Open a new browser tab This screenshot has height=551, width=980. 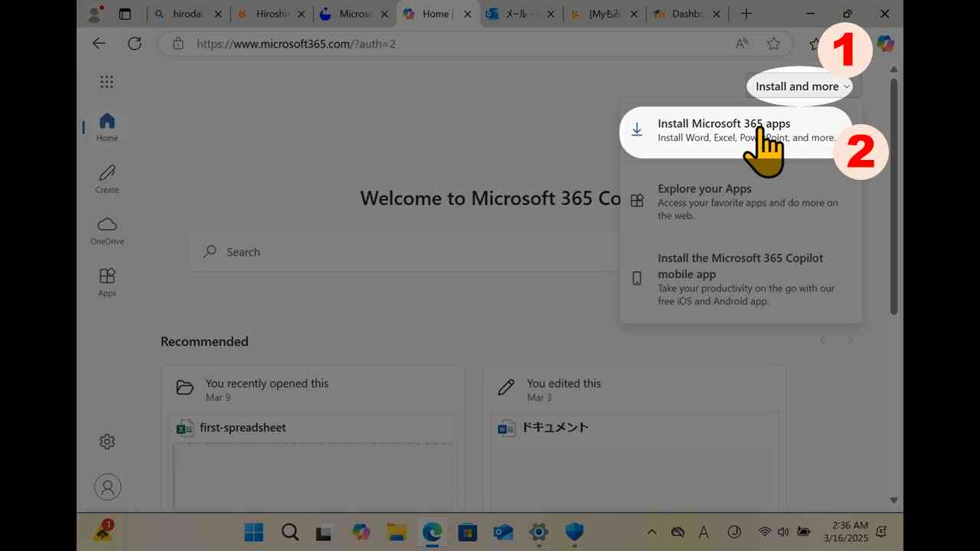pos(746,14)
